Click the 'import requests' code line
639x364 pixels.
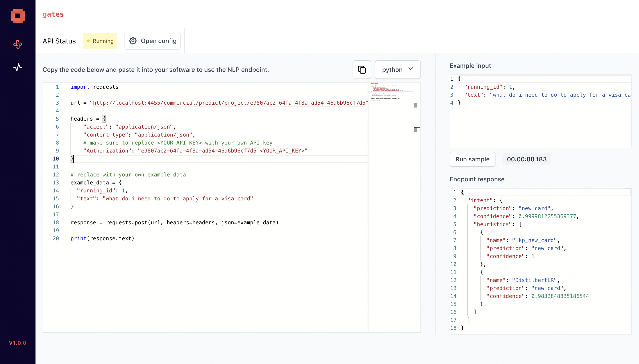[95, 87]
